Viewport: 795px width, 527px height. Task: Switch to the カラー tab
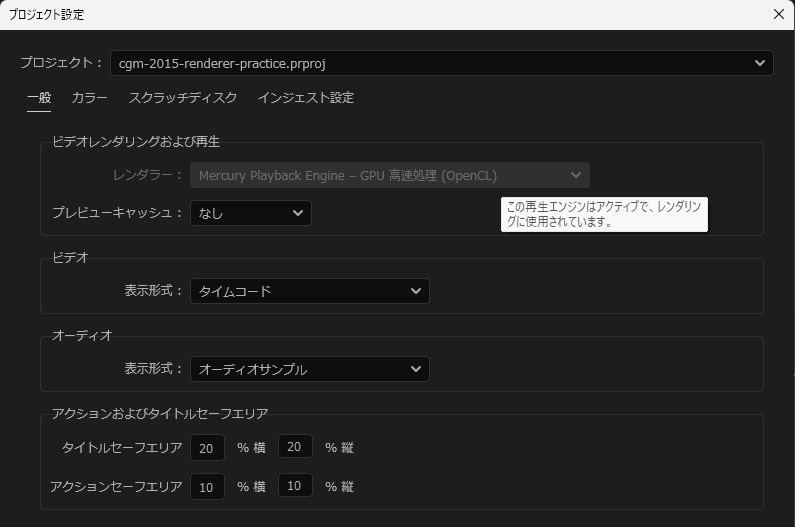point(89,97)
